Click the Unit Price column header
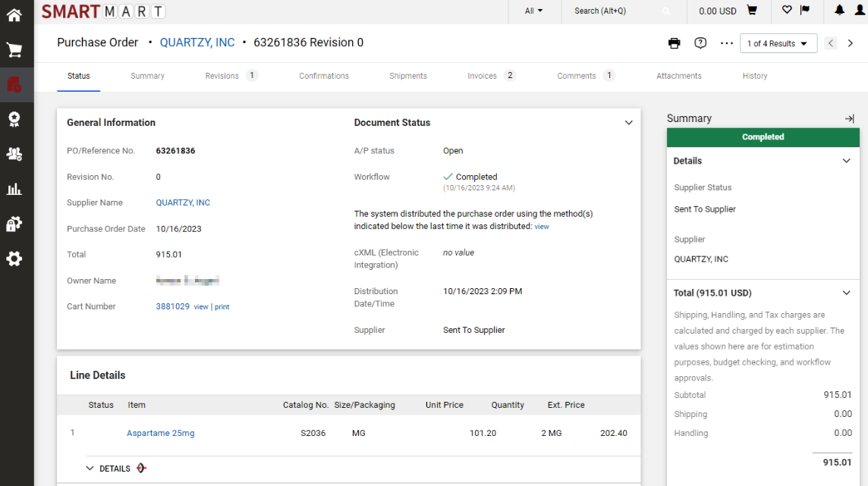 (444, 405)
